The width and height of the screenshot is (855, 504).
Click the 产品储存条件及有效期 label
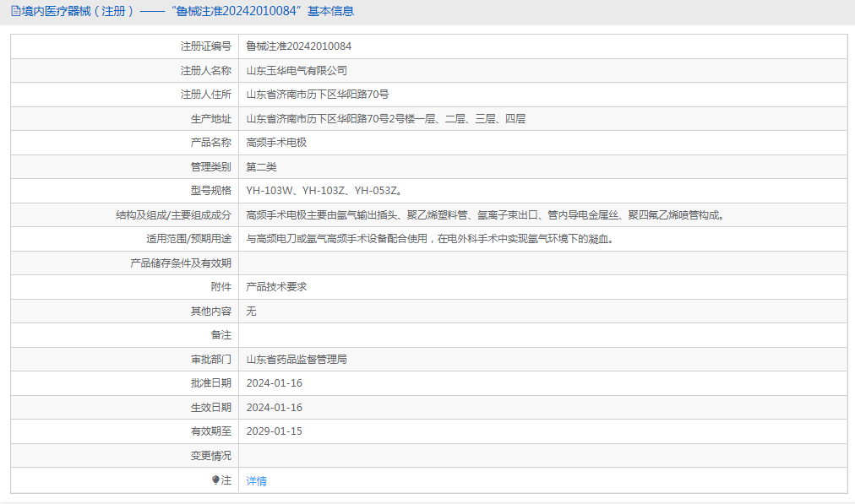[181, 263]
